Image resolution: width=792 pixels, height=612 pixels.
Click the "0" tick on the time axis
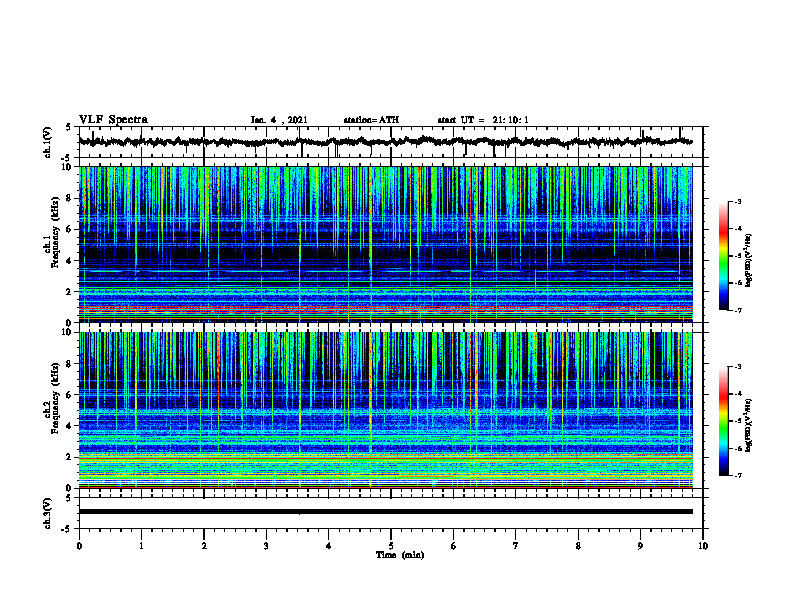(79, 546)
